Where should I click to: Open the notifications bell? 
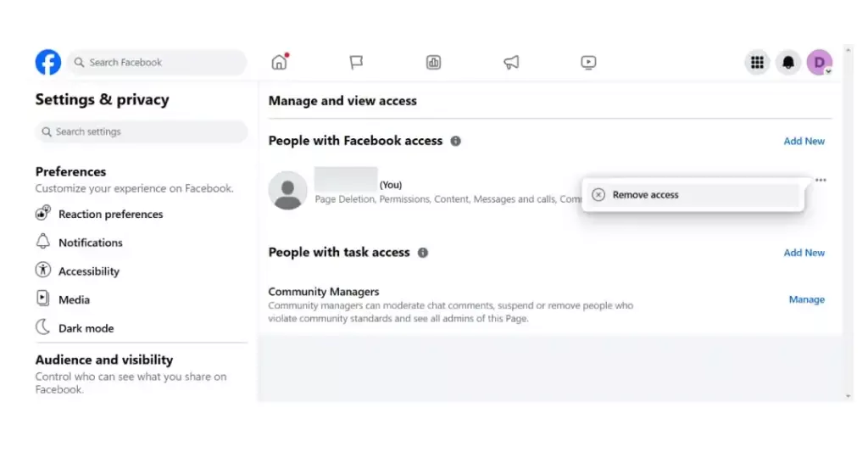pyautogui.click(x=788, y=62)
